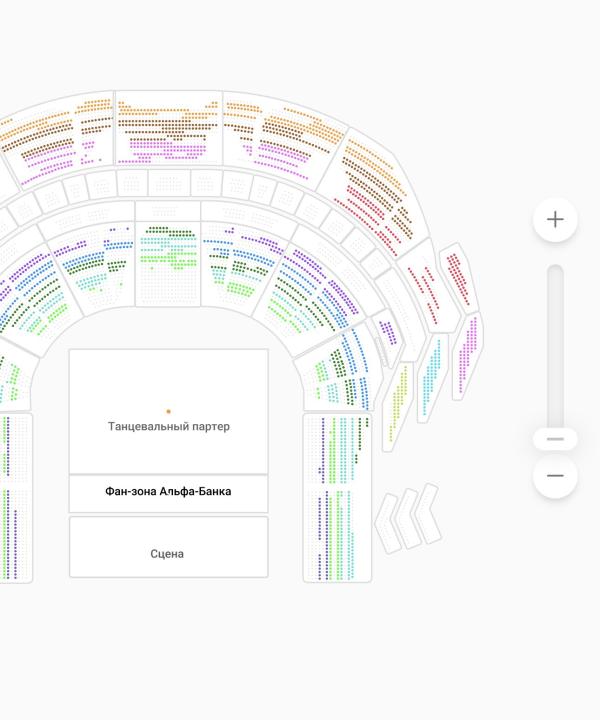Pick the leftmost chevron-shaped empty seat block
This screenshot has width=600, height=720.
[x=386, y=523]
